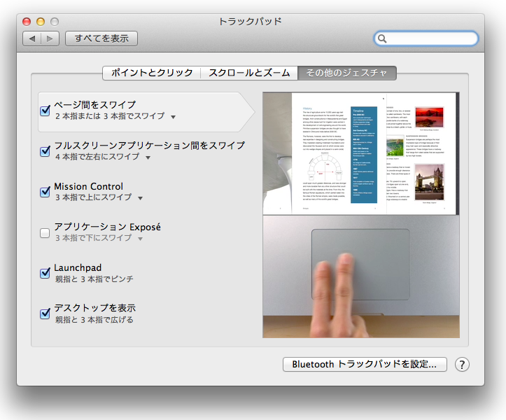Open the 3本指で上にスワイプ dropdown

pos(141,198)
